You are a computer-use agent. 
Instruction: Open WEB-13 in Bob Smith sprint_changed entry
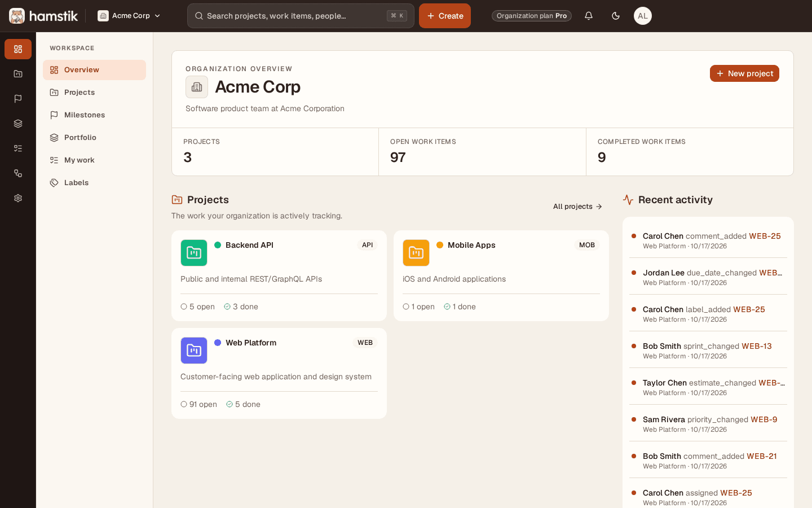757,346
